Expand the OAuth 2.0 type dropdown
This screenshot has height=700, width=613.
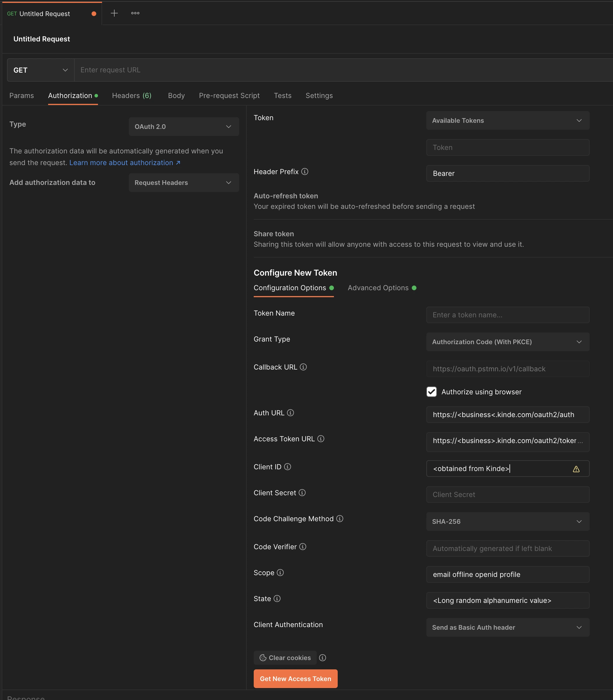coord(184,127)
